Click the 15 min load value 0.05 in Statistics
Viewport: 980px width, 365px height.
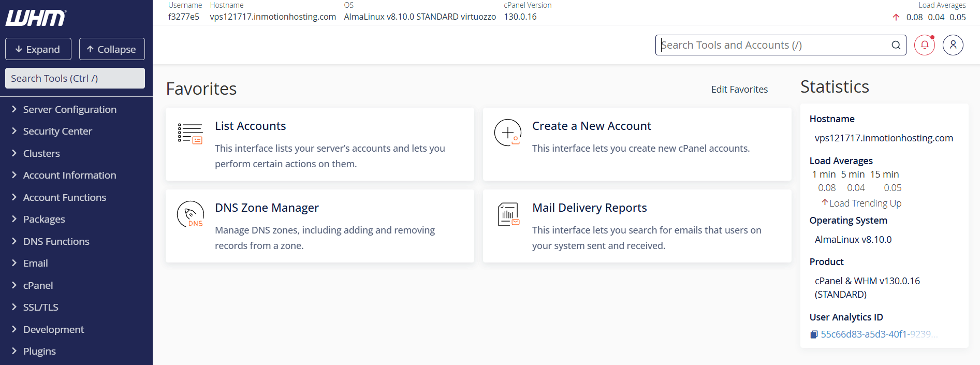893,187
